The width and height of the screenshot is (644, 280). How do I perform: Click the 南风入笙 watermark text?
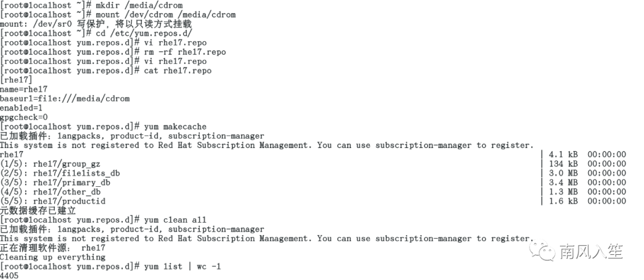click(x=592, y=251)
